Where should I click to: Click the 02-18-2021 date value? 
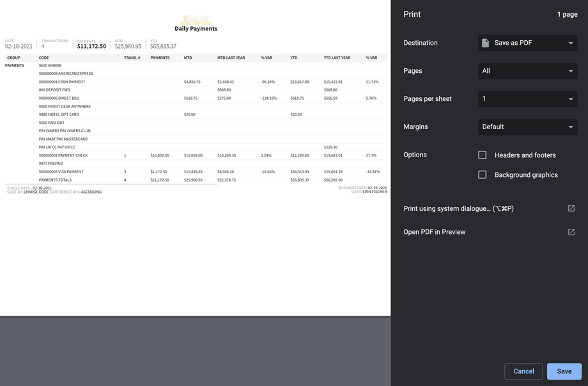(x=19, y=46)
